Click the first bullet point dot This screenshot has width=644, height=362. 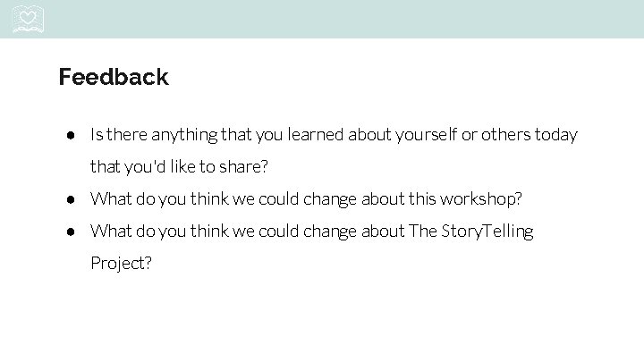68,135
